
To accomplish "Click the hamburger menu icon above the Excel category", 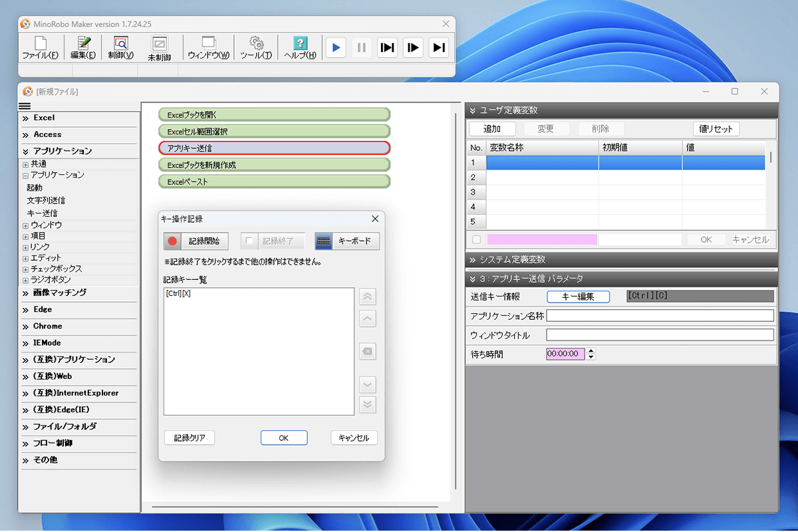I will point(25,106).
